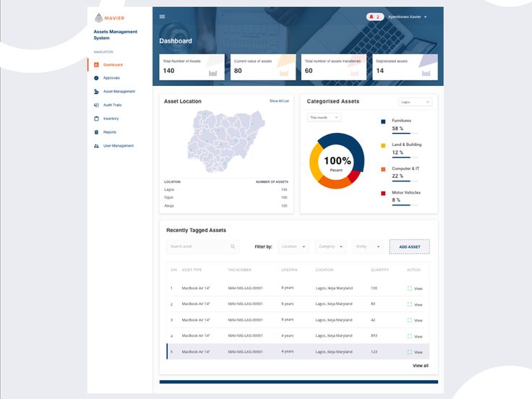Click the ADD ASSET button
The width and height of the screenshot is (532, 399).
pyautogui.click(x=410, y=246)
